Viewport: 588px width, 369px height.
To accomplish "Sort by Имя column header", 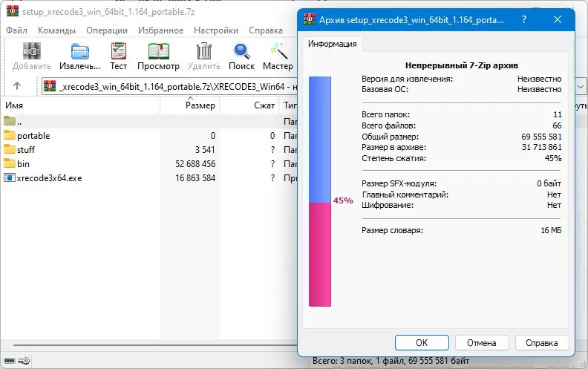I will [80, 105].
